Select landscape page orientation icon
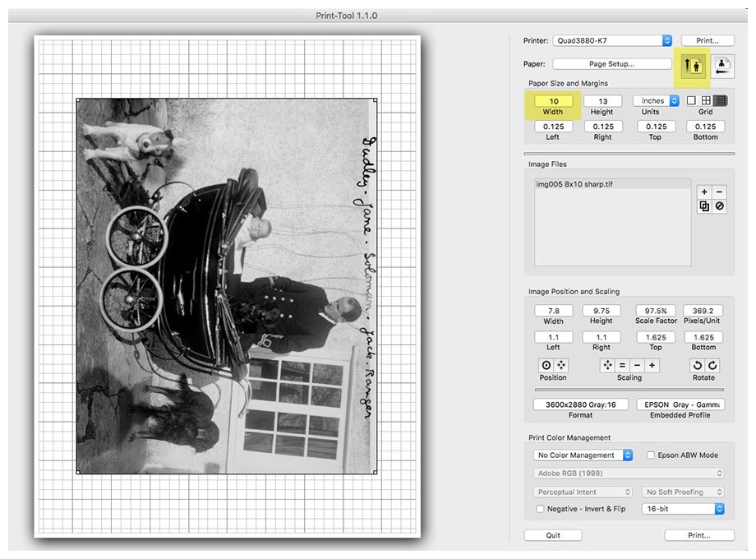Viewport: 756px width, 559px height. (722, 65)
